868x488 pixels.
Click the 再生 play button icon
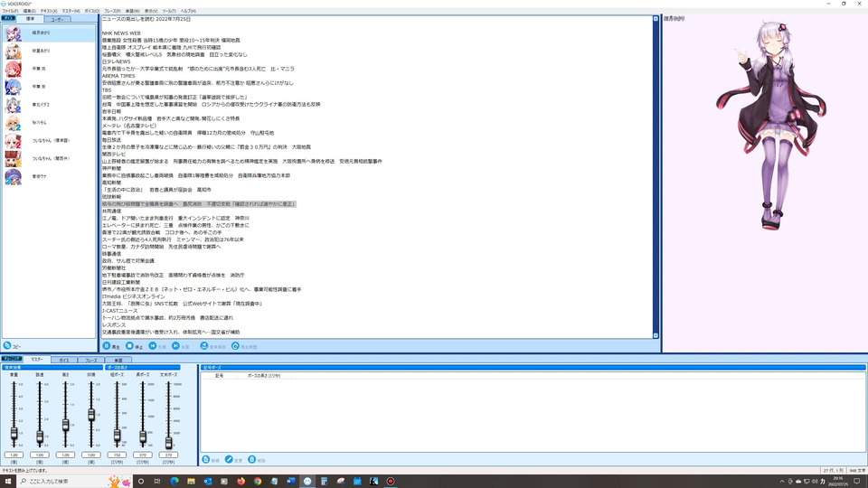click(107, 346)
